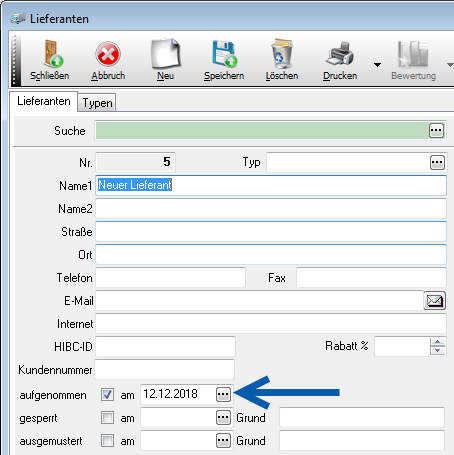The height and width of the screenshot is (455, 454).
Task: Open the Typ field ellipsis selector
Action: click(x=437, y=163)
